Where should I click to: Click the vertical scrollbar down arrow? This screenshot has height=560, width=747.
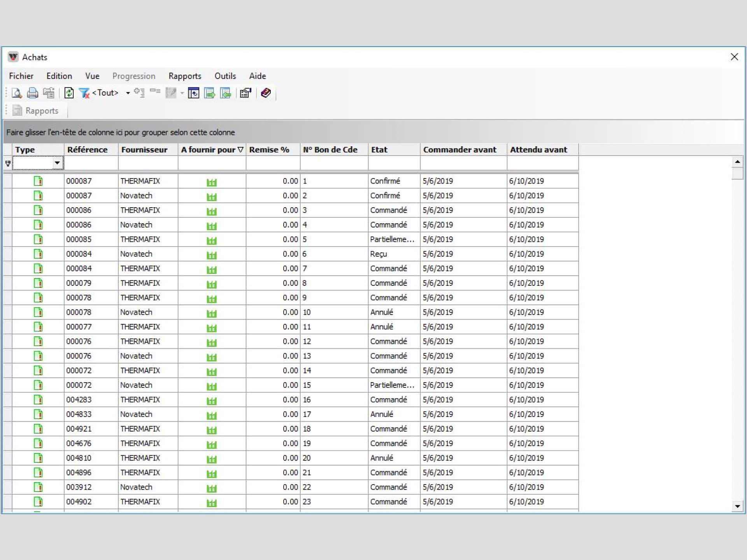click(737, 506)
